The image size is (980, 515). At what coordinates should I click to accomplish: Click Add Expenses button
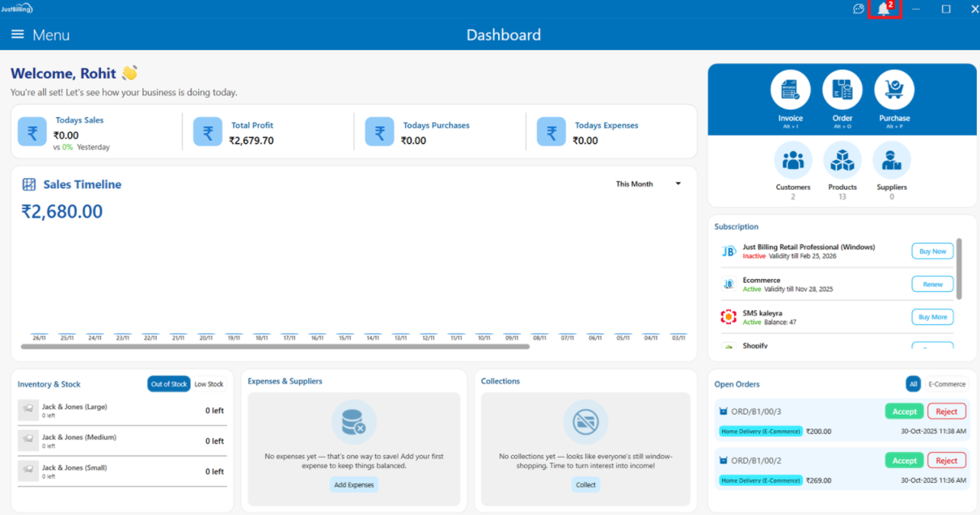click(353, 485)
